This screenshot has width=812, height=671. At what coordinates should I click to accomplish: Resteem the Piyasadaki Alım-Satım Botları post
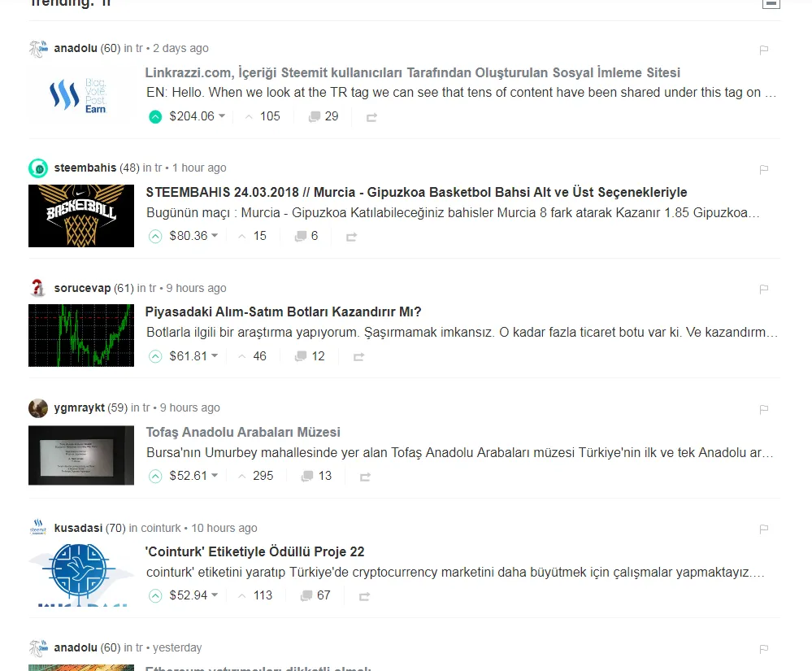tap(358, 357)
